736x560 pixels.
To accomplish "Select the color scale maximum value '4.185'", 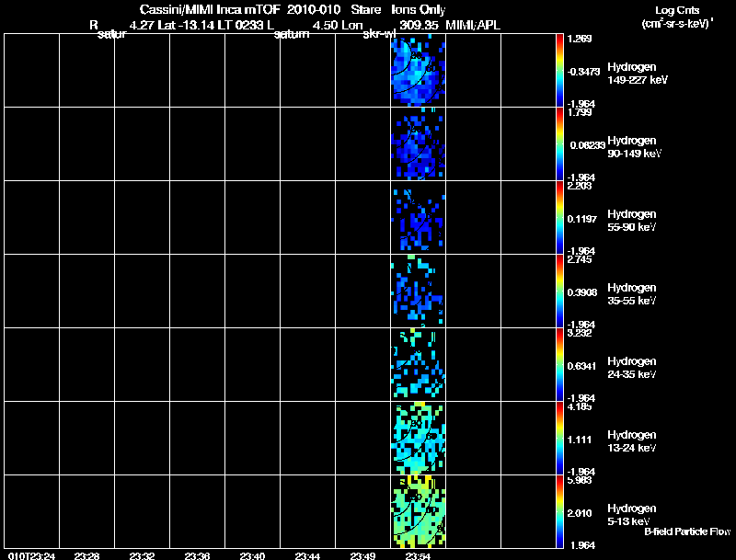I will 580,406.
